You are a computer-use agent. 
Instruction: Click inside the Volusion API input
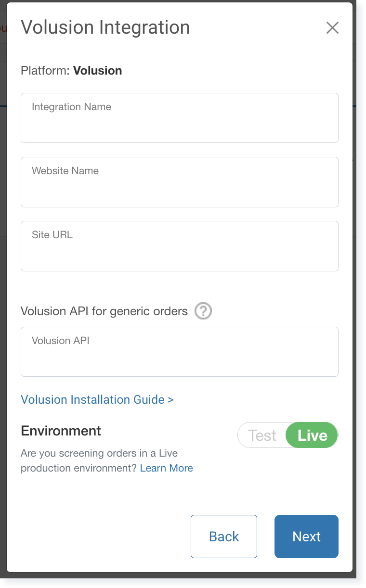pyautogui.click(x=179, y=351)
